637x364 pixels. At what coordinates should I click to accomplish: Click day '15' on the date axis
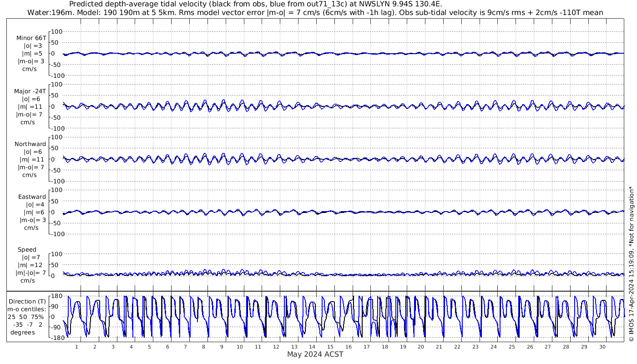click(330, 347)
